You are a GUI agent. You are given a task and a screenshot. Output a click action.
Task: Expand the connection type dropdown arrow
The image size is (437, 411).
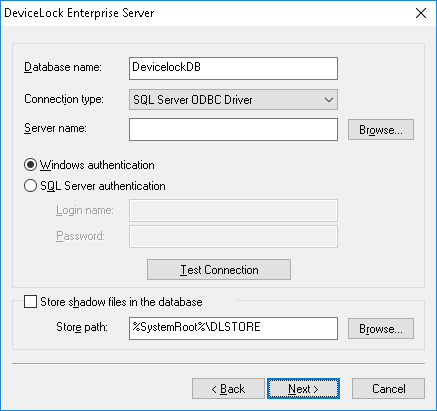329,100
